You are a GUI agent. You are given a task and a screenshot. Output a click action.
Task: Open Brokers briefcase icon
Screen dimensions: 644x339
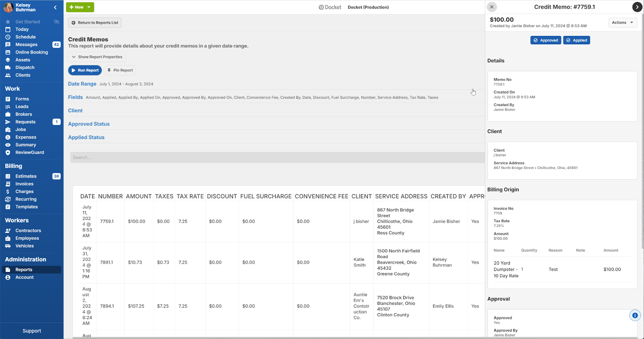(x=8, y=114)
